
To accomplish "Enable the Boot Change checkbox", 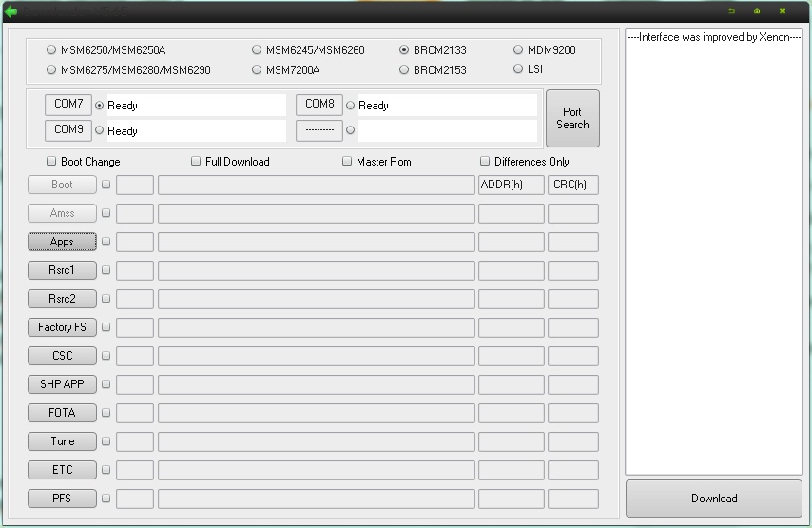I will (51, 162).
